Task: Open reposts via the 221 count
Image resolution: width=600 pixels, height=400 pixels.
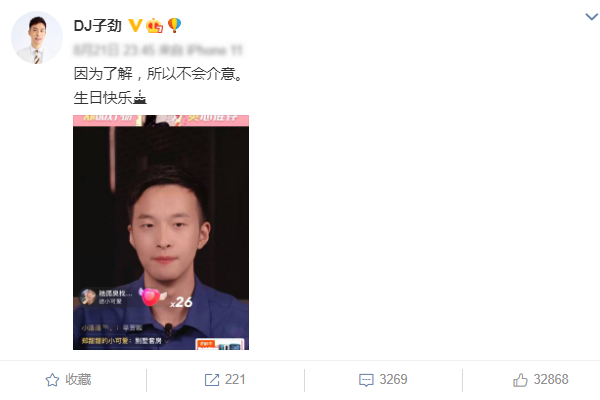Action: [x=235, y=379]
